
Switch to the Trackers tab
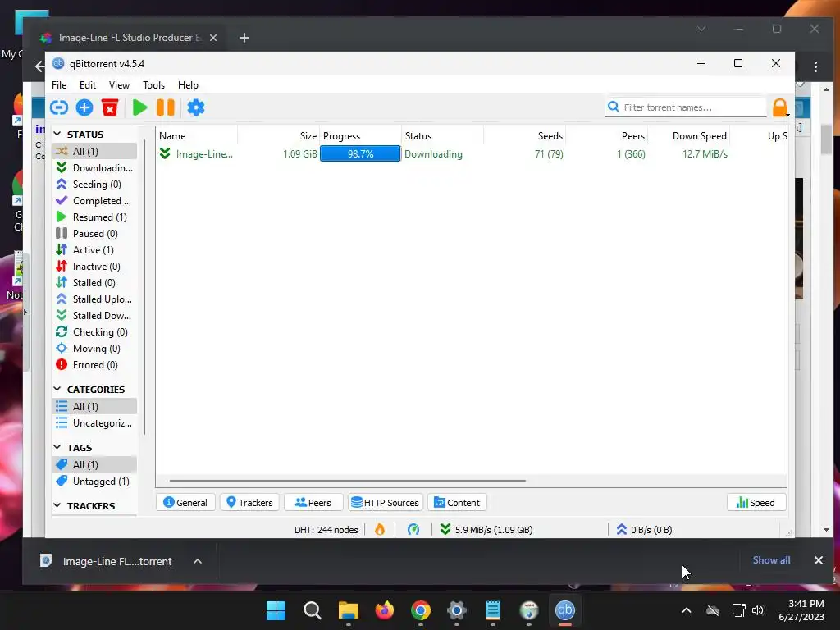point(249,503)
